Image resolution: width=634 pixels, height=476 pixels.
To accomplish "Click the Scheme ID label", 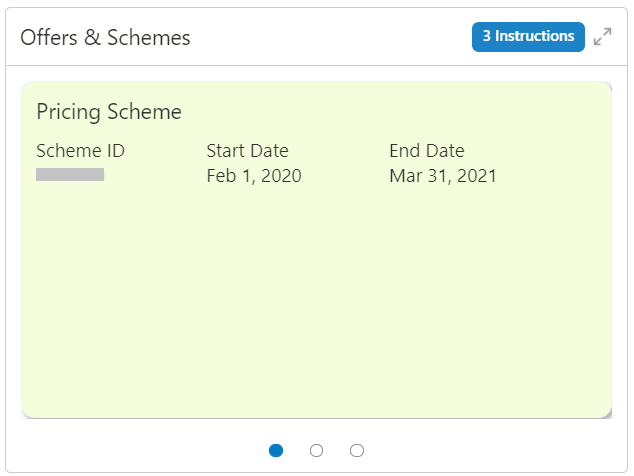I will click(80, 151).
